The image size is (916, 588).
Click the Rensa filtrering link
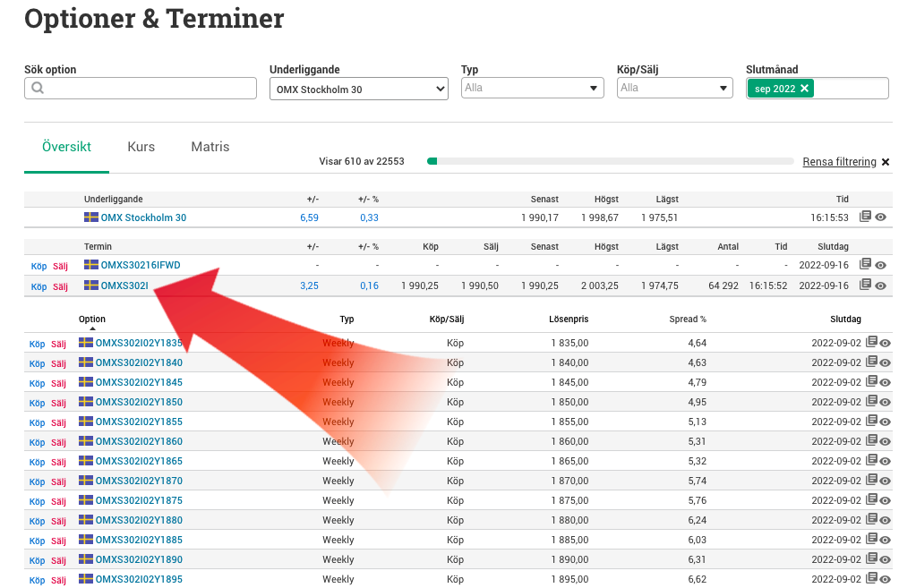(x=839, y=162)
